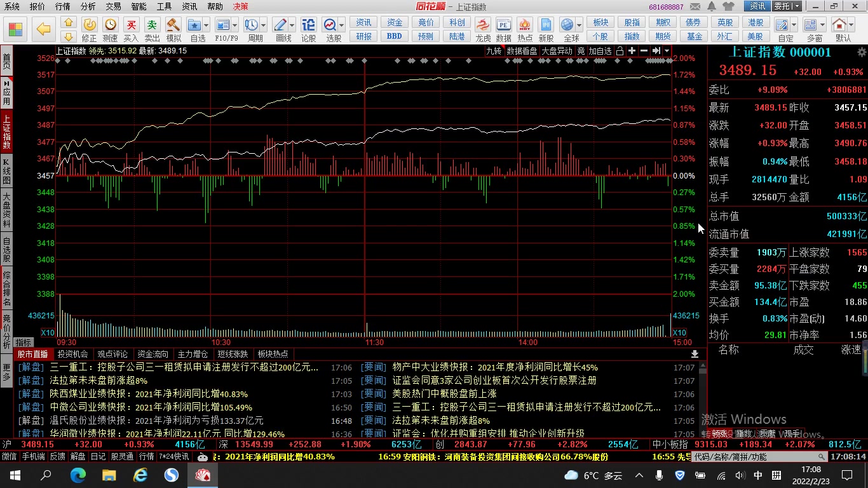868x488 pixels.
Task: Expand the 全球 global markets dropdown arrow
Action: 580,25
